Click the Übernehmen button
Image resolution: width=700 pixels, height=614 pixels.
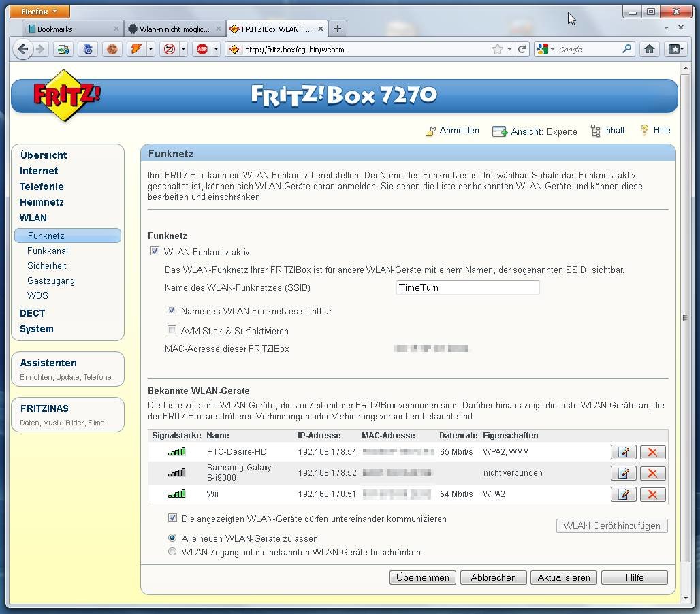[423, 577]
